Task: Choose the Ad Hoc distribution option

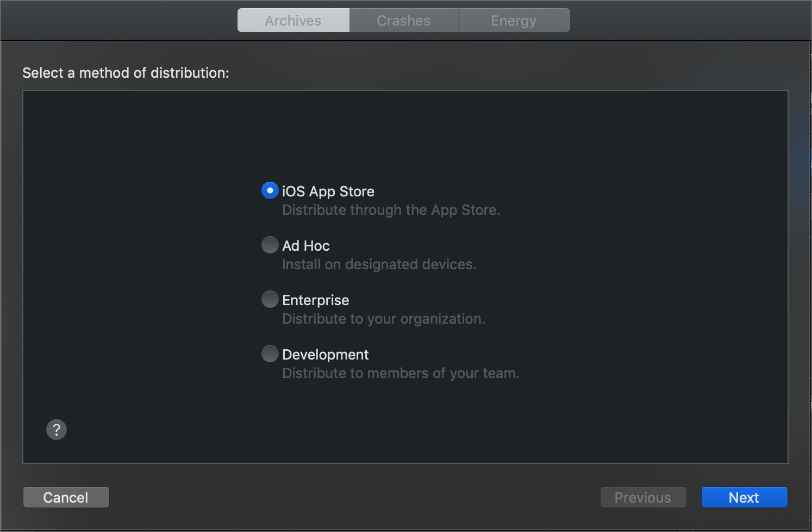Action: pos(270,245)
